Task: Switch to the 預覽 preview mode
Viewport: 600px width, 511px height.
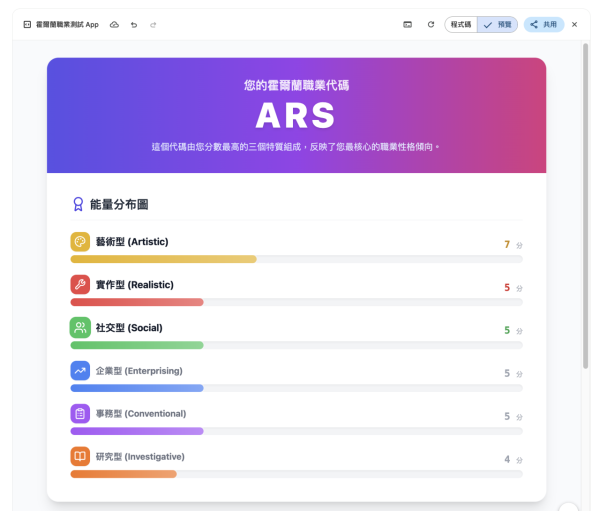Action: click(497, 24)
